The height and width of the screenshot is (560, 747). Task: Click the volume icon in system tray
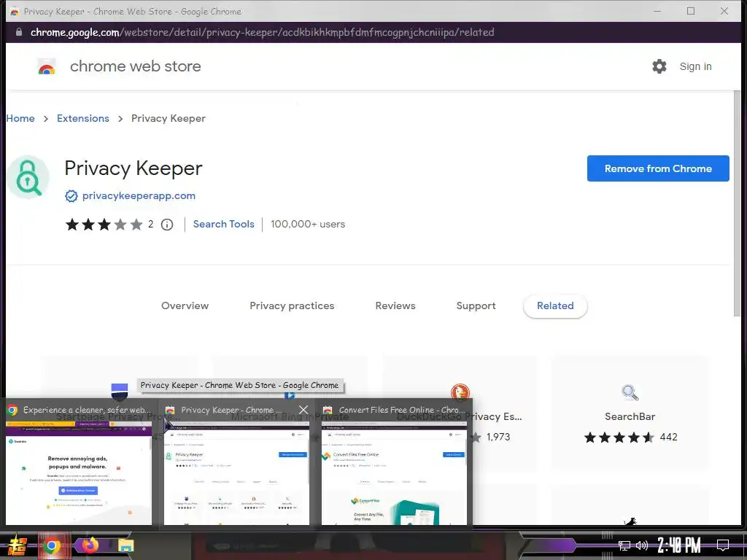642,545
